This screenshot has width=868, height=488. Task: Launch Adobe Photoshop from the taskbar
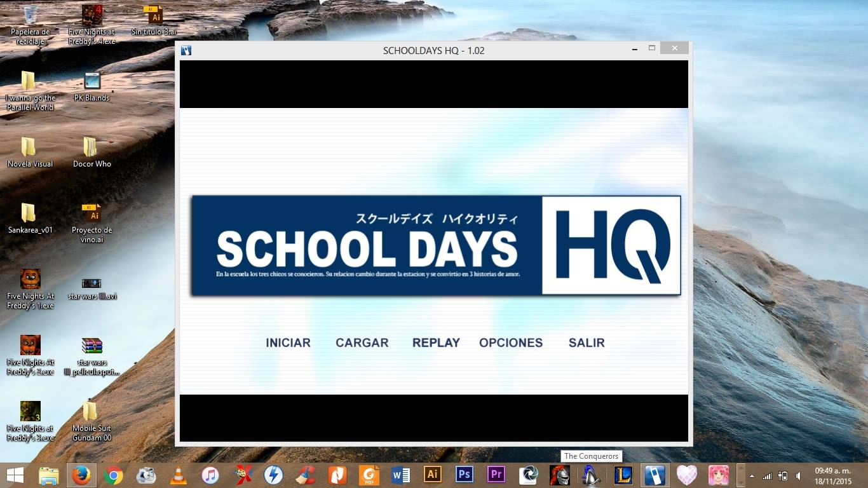click(x=465, y=475)
